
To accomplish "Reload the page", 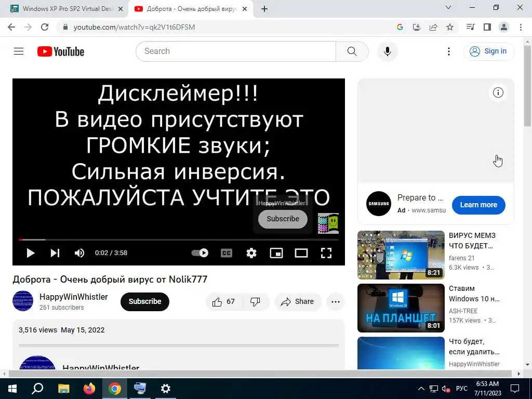I will [x=45, y=27].
